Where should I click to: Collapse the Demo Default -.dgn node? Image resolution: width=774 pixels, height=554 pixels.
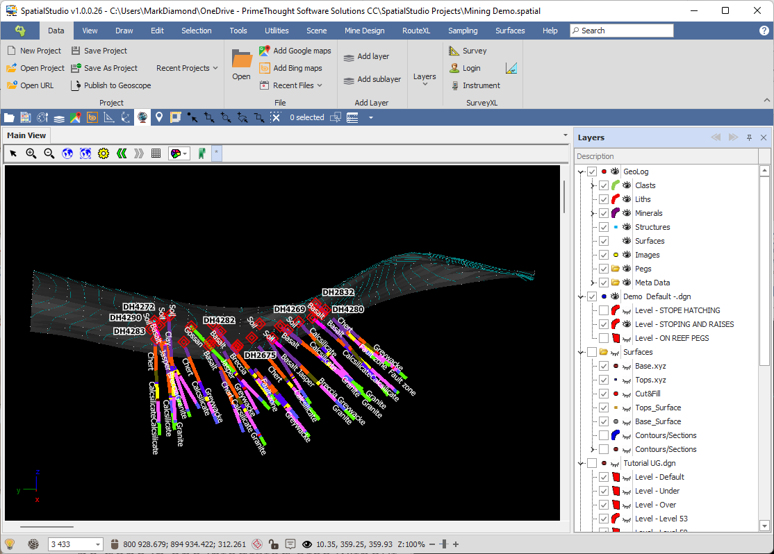(x=581, y=297)
